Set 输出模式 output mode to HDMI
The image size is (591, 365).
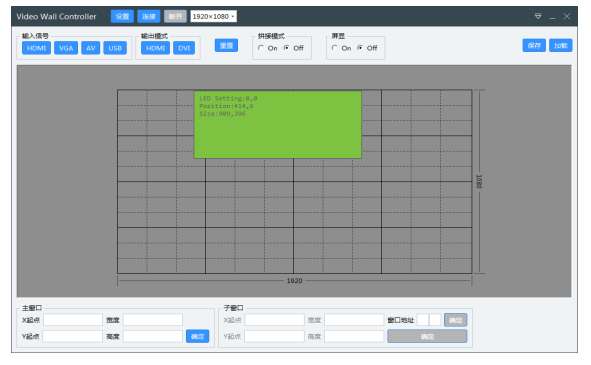155,48
